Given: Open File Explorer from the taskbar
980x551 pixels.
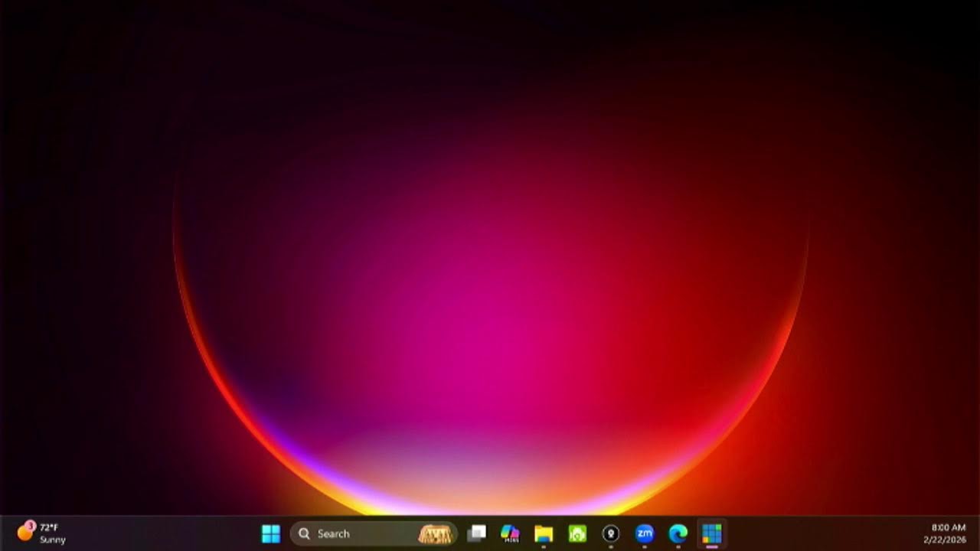Looking at the screenshot, I should coord(544,533).
